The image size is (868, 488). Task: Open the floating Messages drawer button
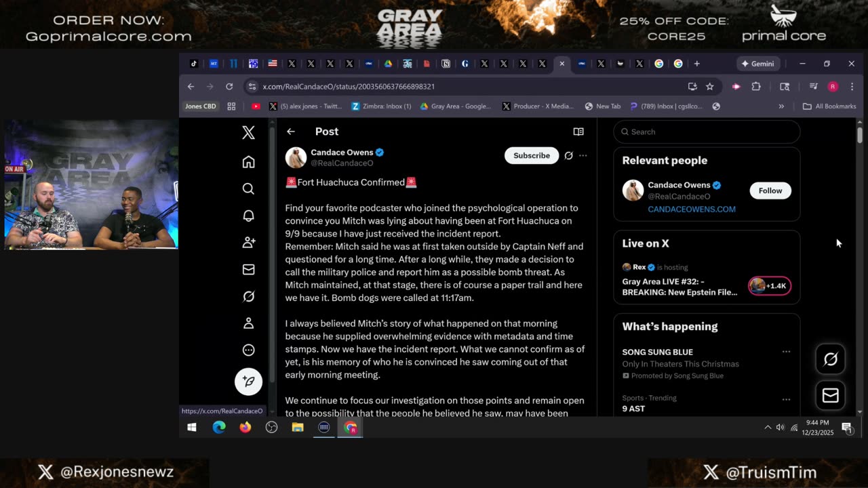click(830, 396)
